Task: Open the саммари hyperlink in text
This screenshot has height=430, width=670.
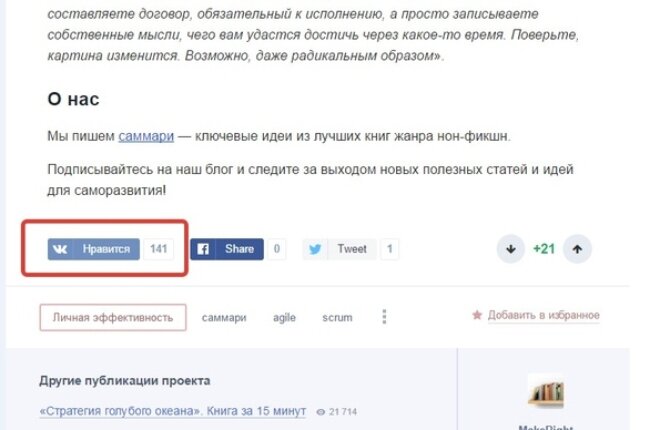Action: [146, 136]
